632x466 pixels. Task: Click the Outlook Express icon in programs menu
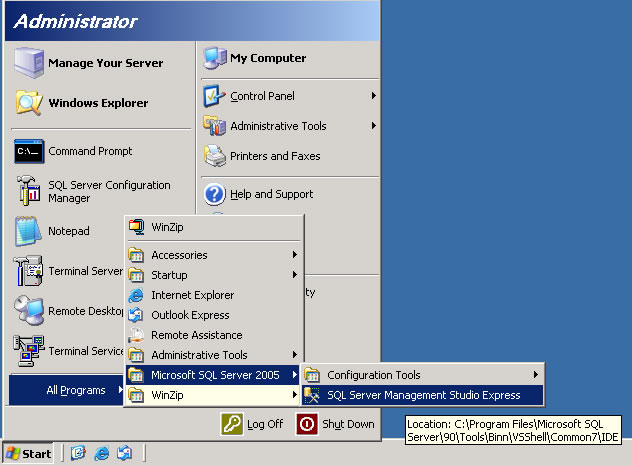[x=136, y=315]
